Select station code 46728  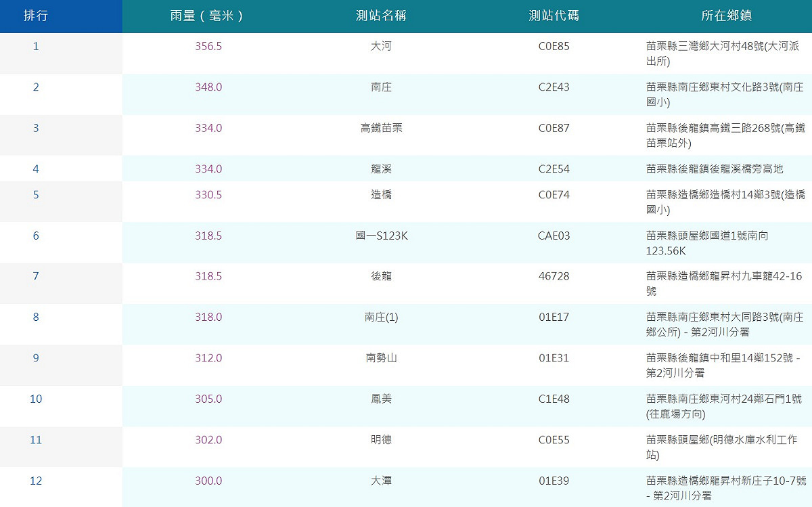(554, 276)
